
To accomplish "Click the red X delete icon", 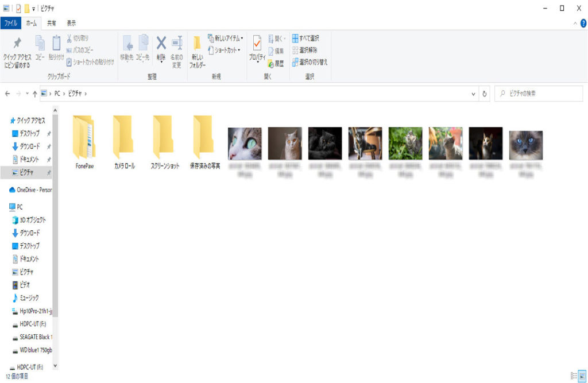I will click(161, 43).
